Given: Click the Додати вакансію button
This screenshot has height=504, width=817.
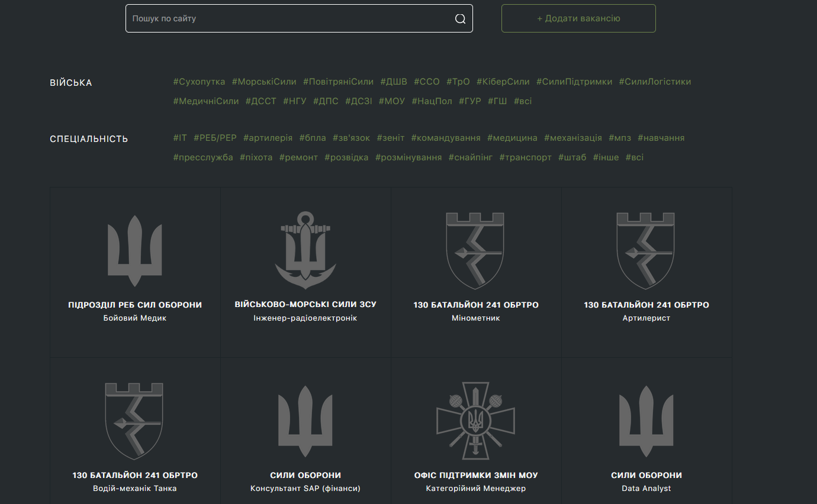Looking at the screenshot, I should [x=578, y=18].
